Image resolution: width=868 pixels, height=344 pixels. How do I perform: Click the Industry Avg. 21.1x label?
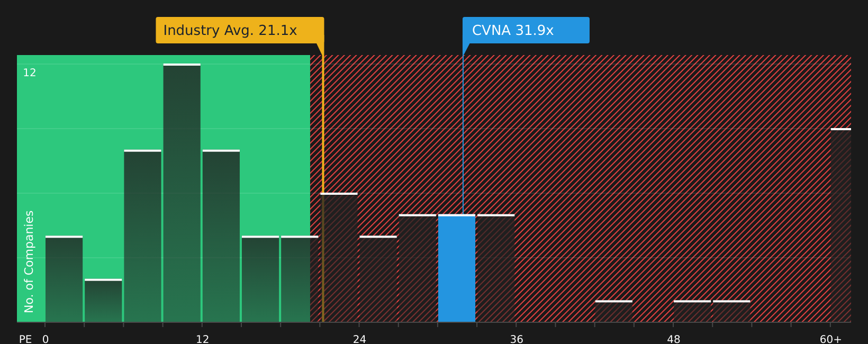(240, 30)
